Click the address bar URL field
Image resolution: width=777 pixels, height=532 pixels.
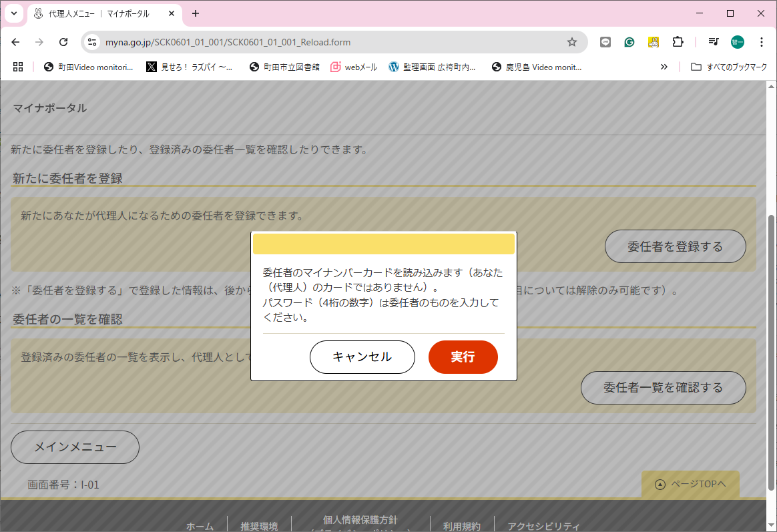click(x=334, y=42)
